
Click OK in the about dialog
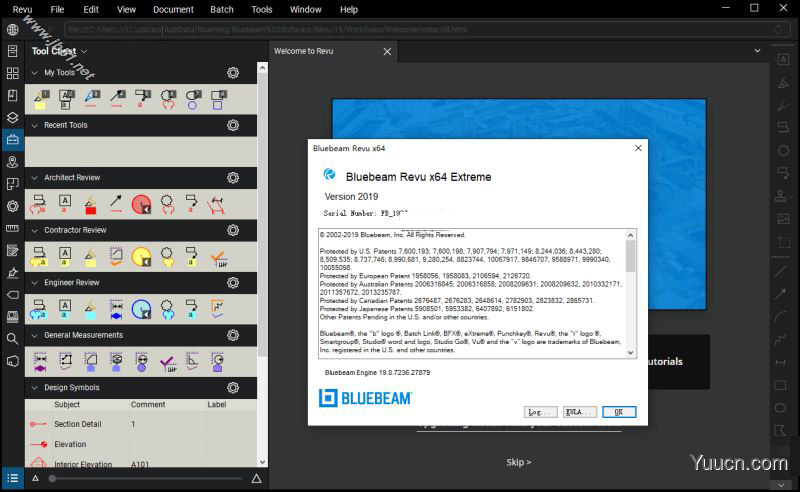(619, 412)
